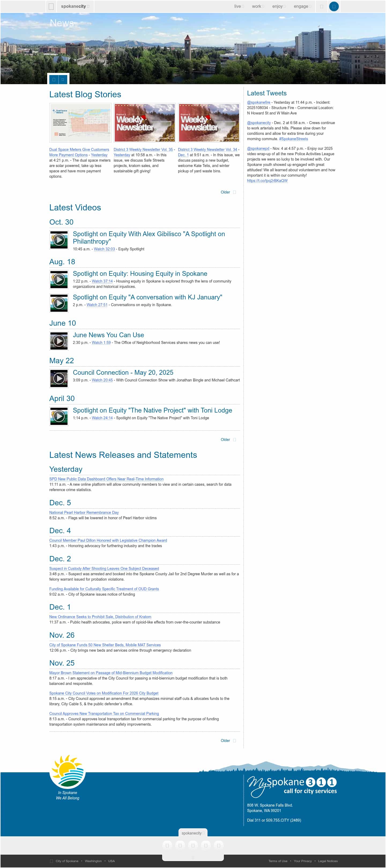Open the Weekly Newsletter Vol. 35 thumbnail image
The height and width of the screenshot is (868, 386).
144,123
